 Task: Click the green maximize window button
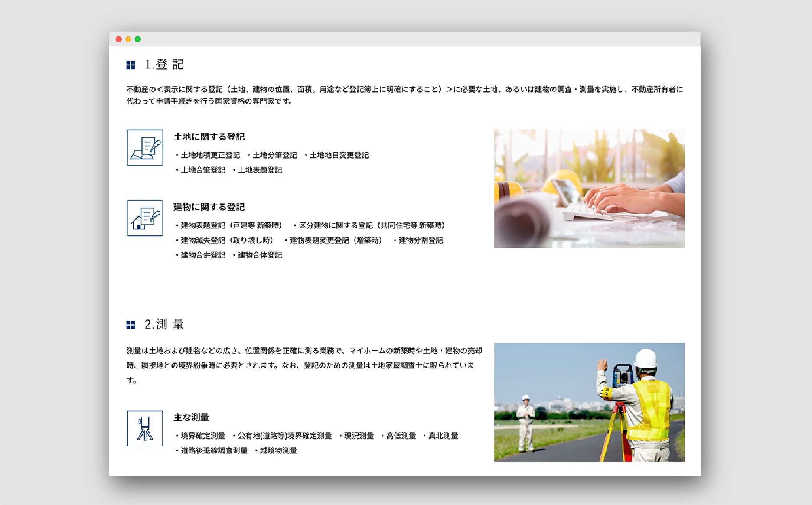pos(138,39)
